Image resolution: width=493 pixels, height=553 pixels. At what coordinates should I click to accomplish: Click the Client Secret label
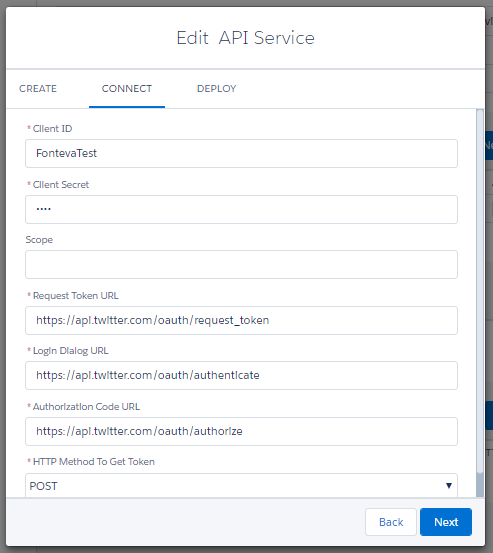(x=61, y=184)
